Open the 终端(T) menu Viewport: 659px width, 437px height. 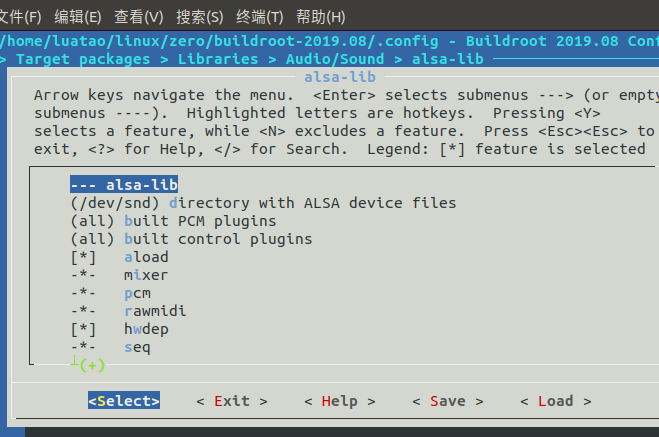tap(261, 17)
